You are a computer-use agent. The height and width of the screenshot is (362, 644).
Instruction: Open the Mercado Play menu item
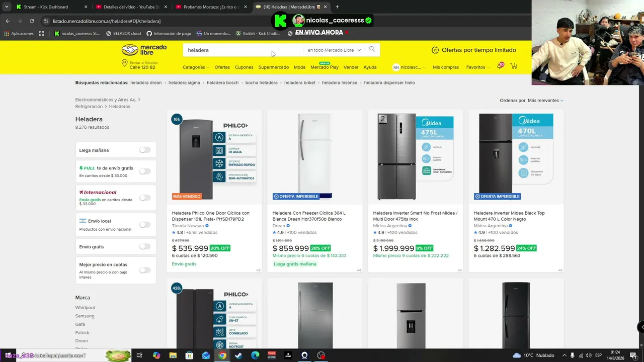[325, 67]
